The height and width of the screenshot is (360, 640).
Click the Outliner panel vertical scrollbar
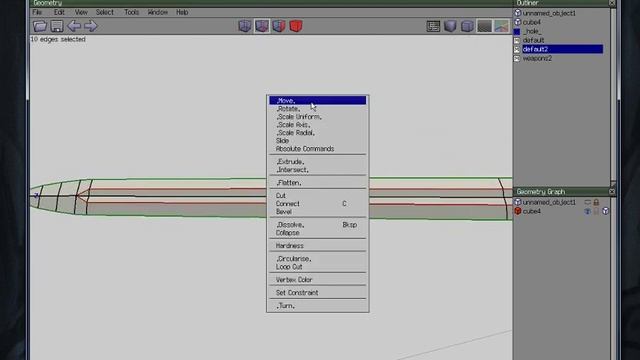pyautogui.click(x=613, y=96)
